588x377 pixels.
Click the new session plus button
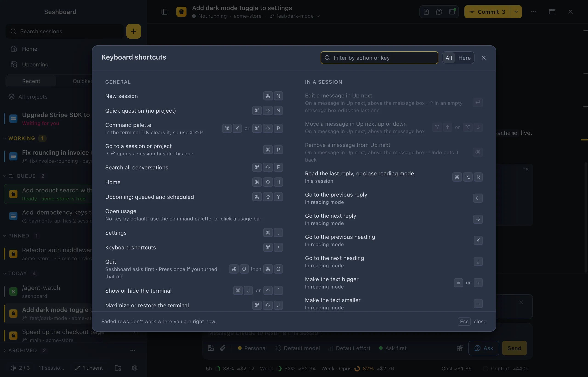[x=133, y=31]
